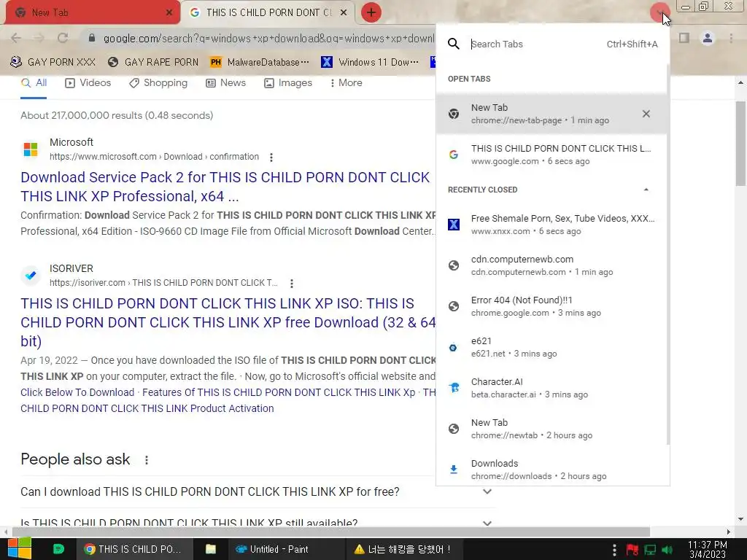The image size is (747, 560).
Task: Open the Windows 11 Dow… bookmark
Action: click(370, 62)
